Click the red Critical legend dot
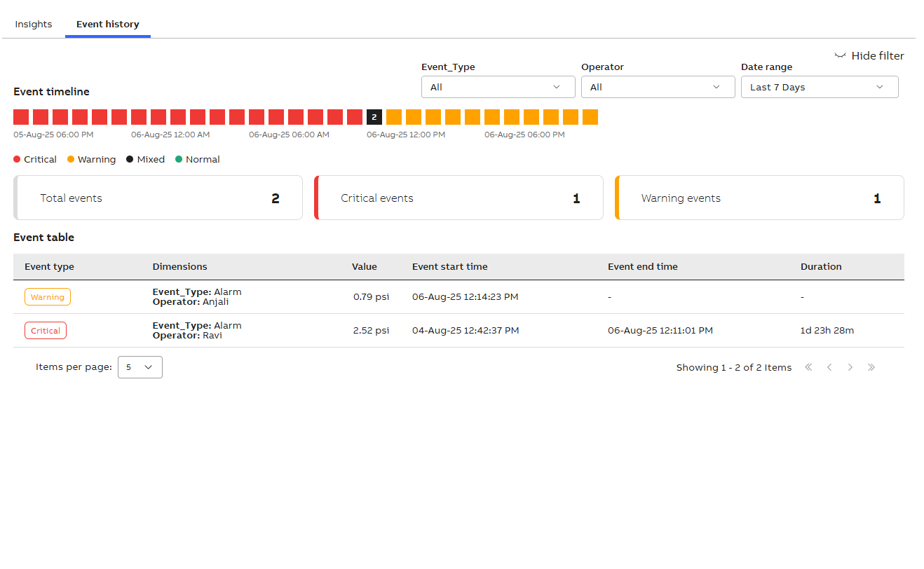The height and width of the screenshot is (569, 924). pos(18,160)
